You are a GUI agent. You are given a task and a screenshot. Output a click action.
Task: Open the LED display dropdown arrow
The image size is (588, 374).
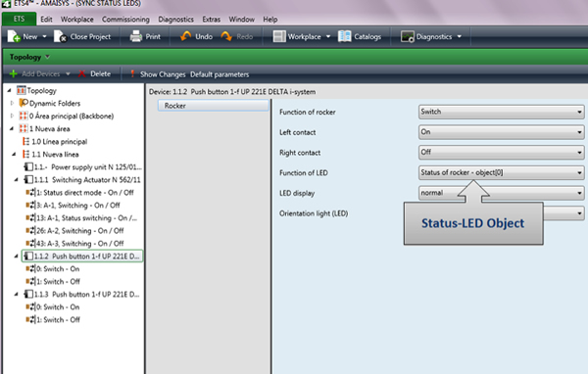579,194
